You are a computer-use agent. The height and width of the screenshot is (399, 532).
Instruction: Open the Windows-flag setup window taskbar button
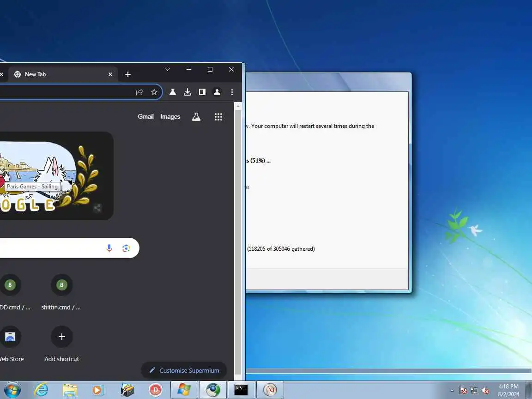184,390
